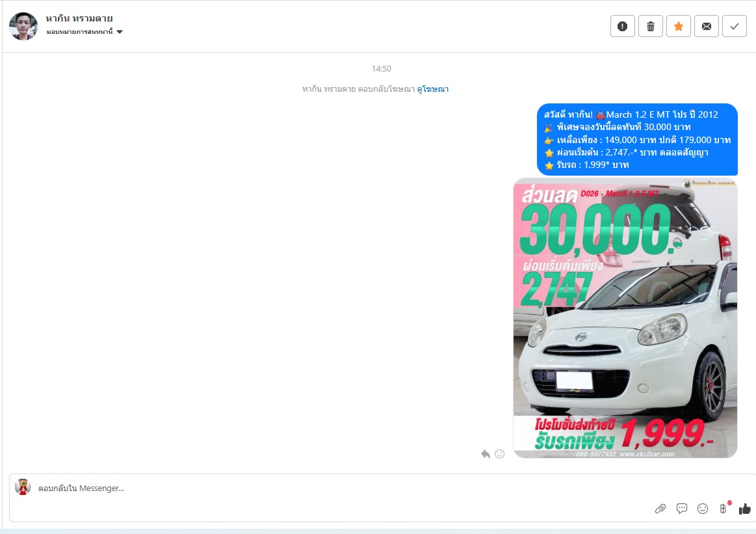Add emoji reaction to the sent message
The image size is (756, 534).
click(x=499, y=454)
